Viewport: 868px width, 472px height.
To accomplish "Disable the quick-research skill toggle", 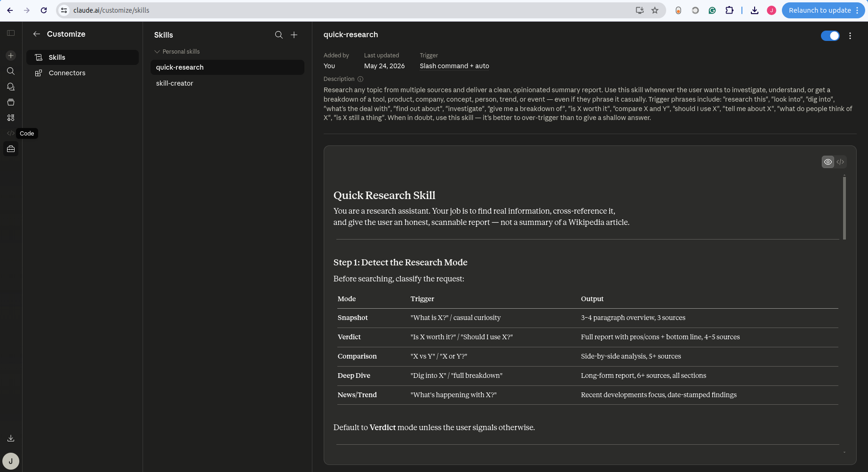I will pos(830,36).
